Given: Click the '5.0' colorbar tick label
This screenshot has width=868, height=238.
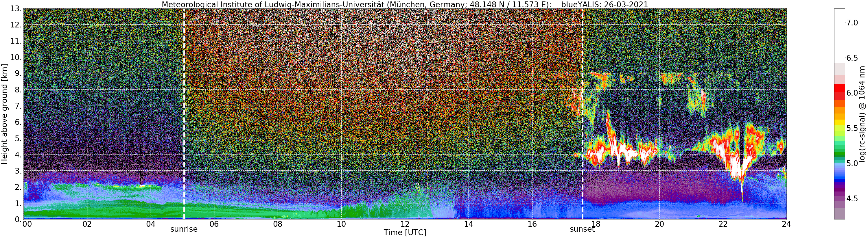Looking at the screenshot, I should 852,163.
